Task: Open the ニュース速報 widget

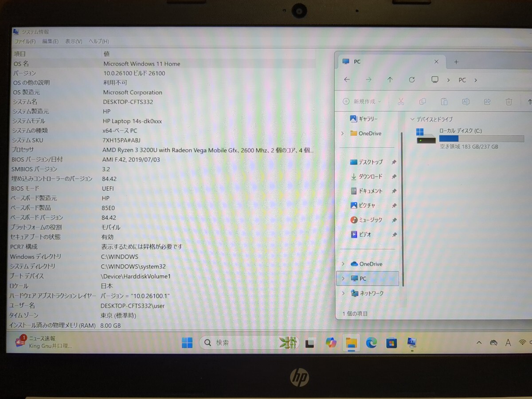Action: [43, 342]
